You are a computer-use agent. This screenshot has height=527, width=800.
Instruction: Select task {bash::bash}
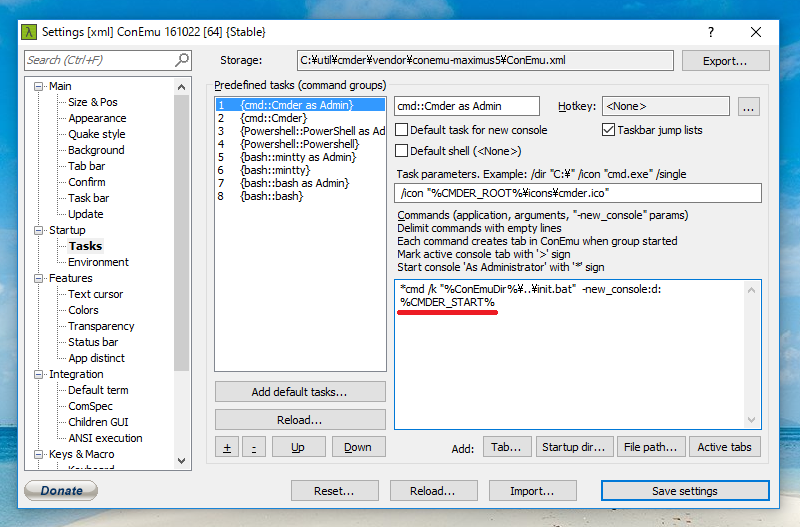coord(301,196)
